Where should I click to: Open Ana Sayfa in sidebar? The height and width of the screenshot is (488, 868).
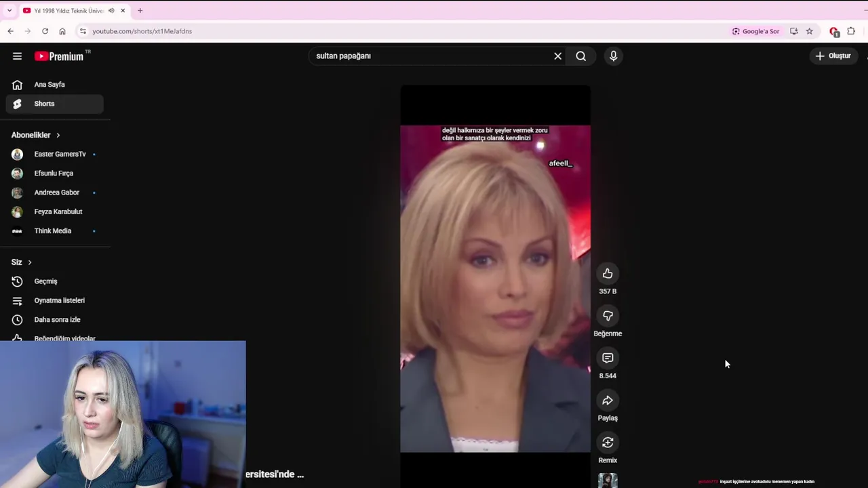click(x=54, y=85)
